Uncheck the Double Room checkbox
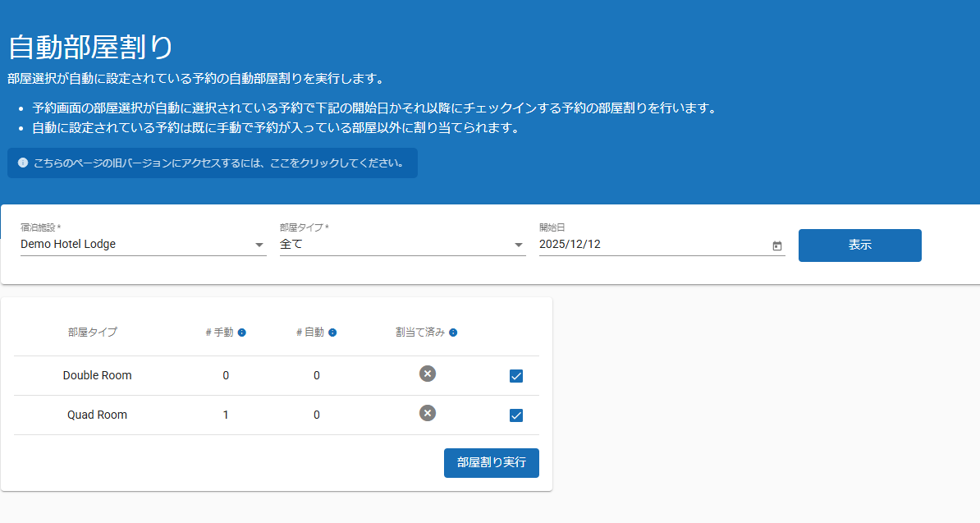The width and height of the screenshot is (980, 523). click(516, 376)
